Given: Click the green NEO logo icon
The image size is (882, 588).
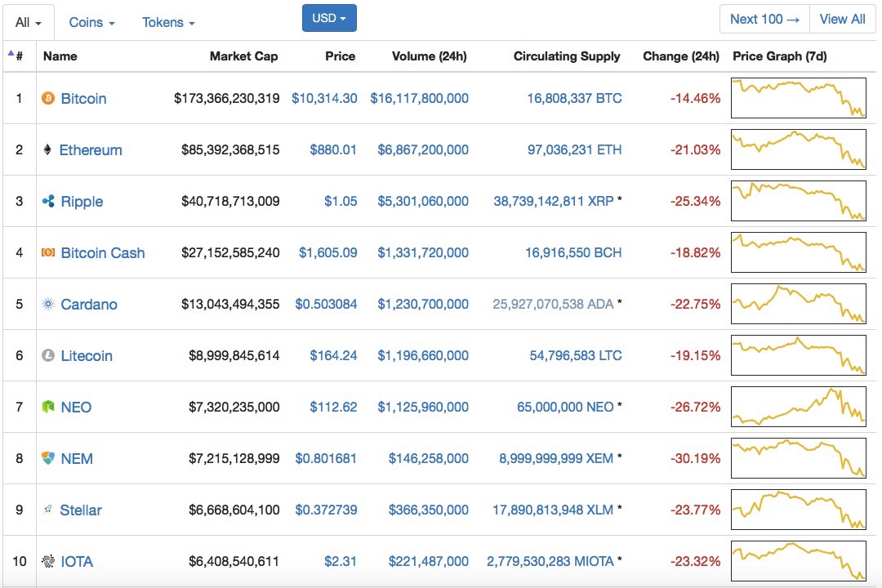Looking at the screenshot, I should point(48,407).
